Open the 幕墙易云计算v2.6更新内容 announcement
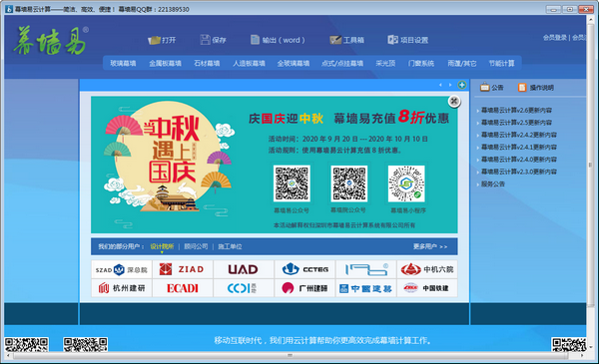 (x=516, y=111)
